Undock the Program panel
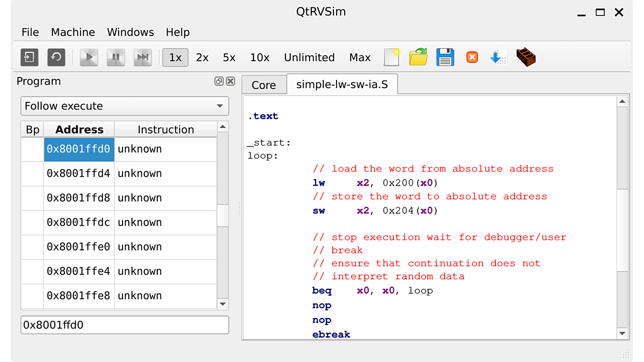Screen dimensions: 644x362 219,81
